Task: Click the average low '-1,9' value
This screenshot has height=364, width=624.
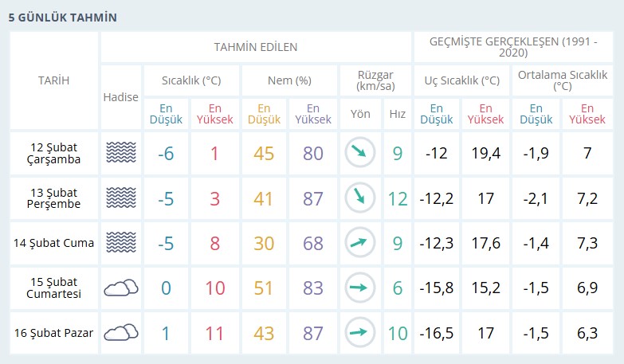Action: point(536,153)
